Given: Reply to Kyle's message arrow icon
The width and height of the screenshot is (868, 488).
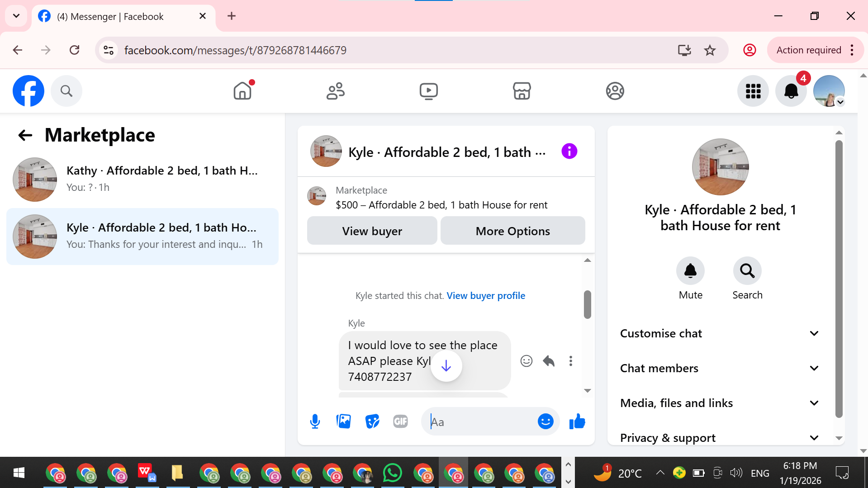Looking at the screenshot, I should coord(549,361).
